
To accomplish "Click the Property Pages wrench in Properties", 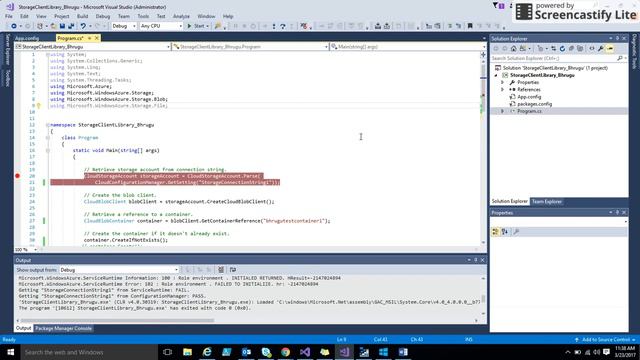I will [x=516, y=232].
